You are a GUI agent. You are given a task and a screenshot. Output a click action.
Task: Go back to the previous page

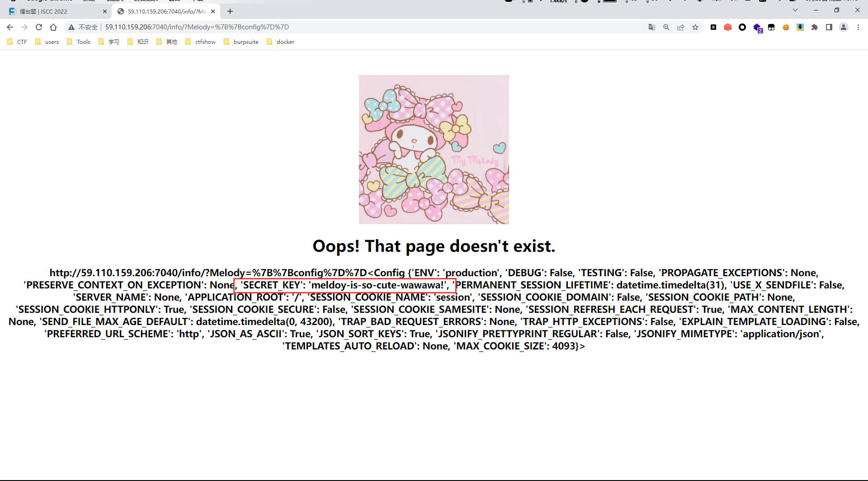[10, 27]
